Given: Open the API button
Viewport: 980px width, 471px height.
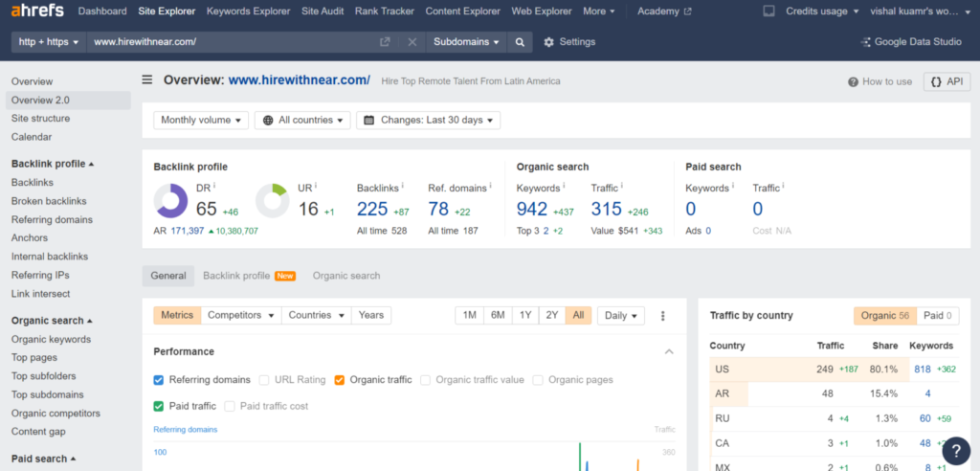Looking at the screenshot, I should point(947,81).
